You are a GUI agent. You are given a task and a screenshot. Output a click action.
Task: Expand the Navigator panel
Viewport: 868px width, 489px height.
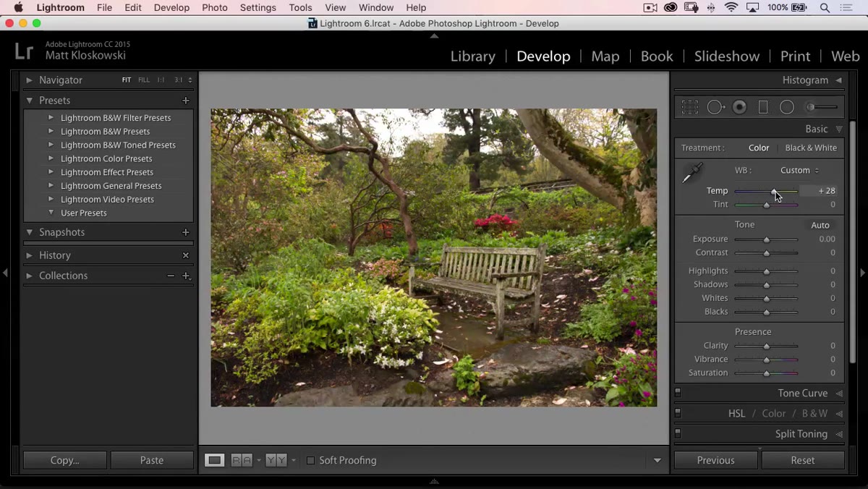point(29,80)
